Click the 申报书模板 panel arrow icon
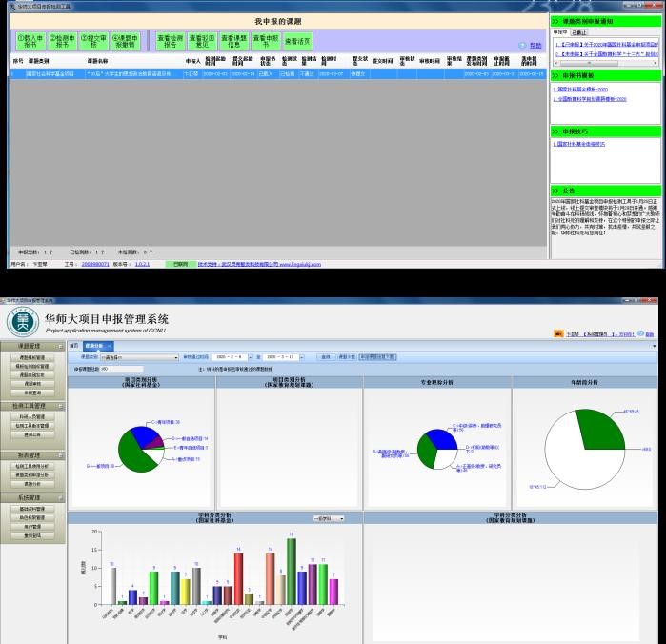 (556, 74)
